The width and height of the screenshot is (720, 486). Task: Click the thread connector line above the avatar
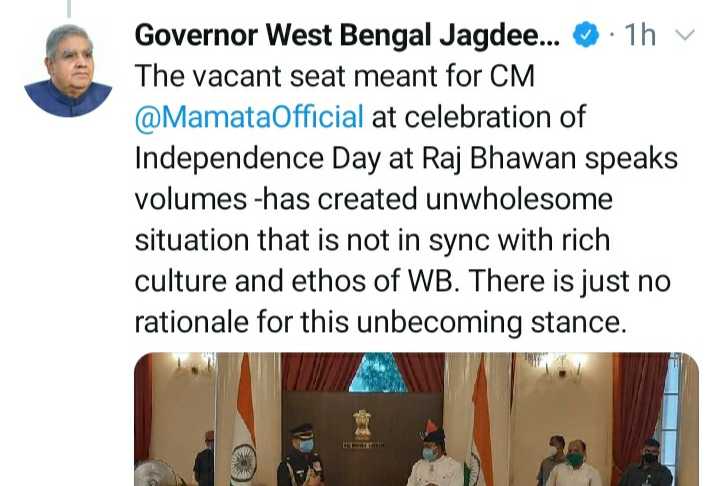(69, 9)
